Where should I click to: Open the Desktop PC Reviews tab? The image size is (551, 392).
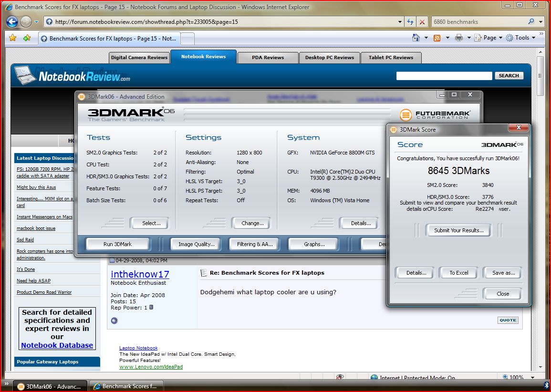point(330,58)
